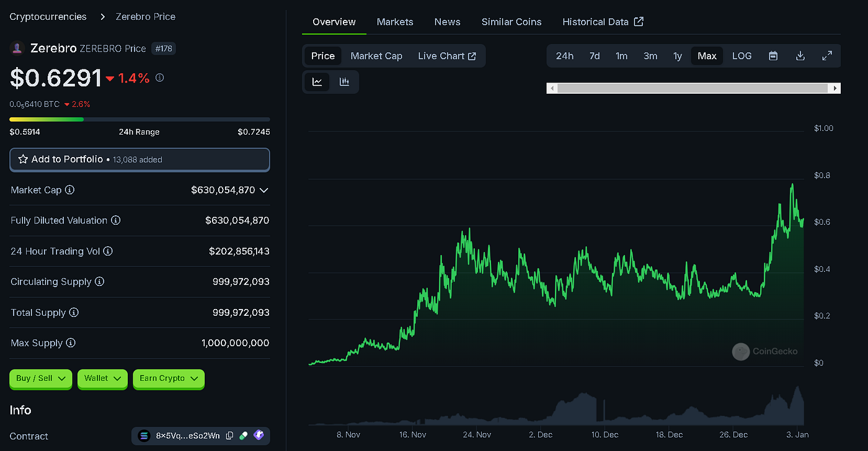Viewport: 868px width, 451px height.
Task: Click the Zerebro Price breadcrumb
Action: tap(146, 17)
